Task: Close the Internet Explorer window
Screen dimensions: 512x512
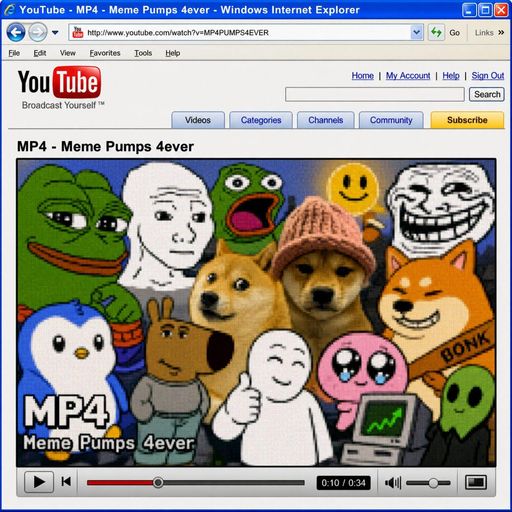Action: [x=501, y=10]
